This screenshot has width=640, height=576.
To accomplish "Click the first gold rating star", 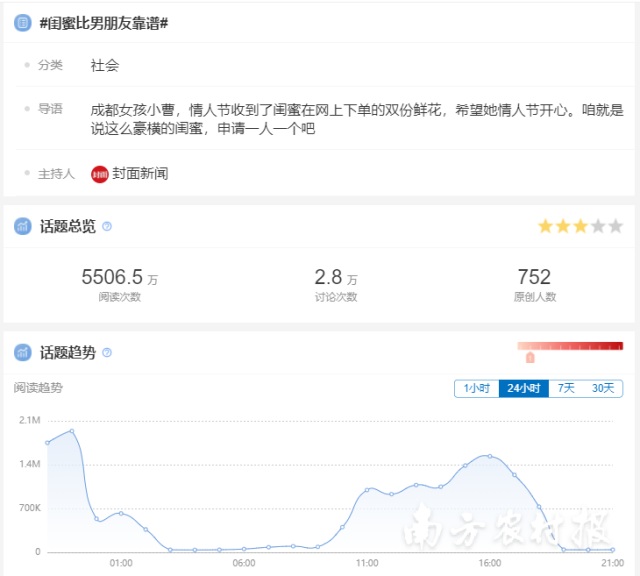I will [x=545, y=226].
